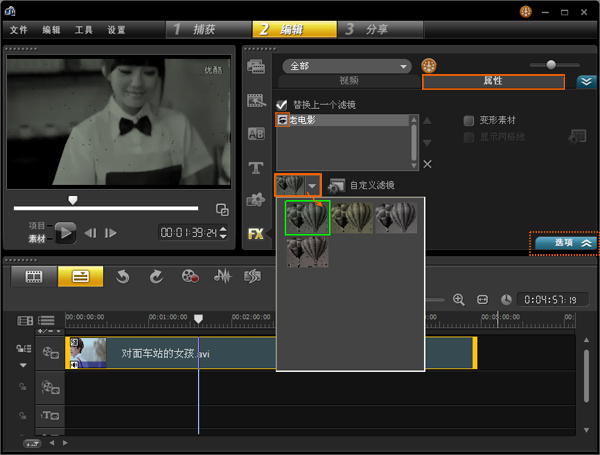Open Corel Guide orange icon in title bar

point(526,12)
